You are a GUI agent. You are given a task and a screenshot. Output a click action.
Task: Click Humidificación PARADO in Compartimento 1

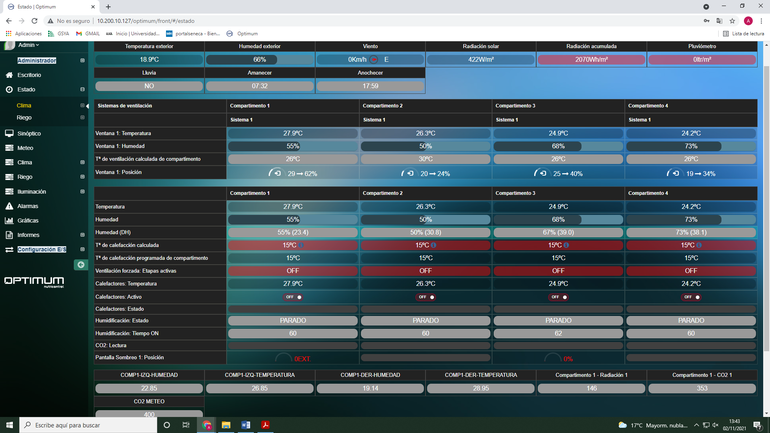pos(293,321)
